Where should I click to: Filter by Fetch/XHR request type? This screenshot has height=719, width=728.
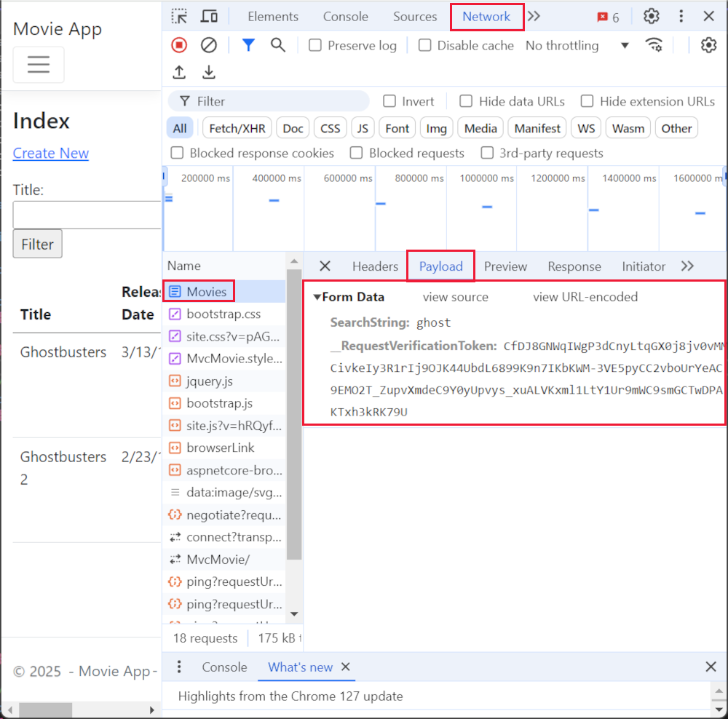(237, 128)
